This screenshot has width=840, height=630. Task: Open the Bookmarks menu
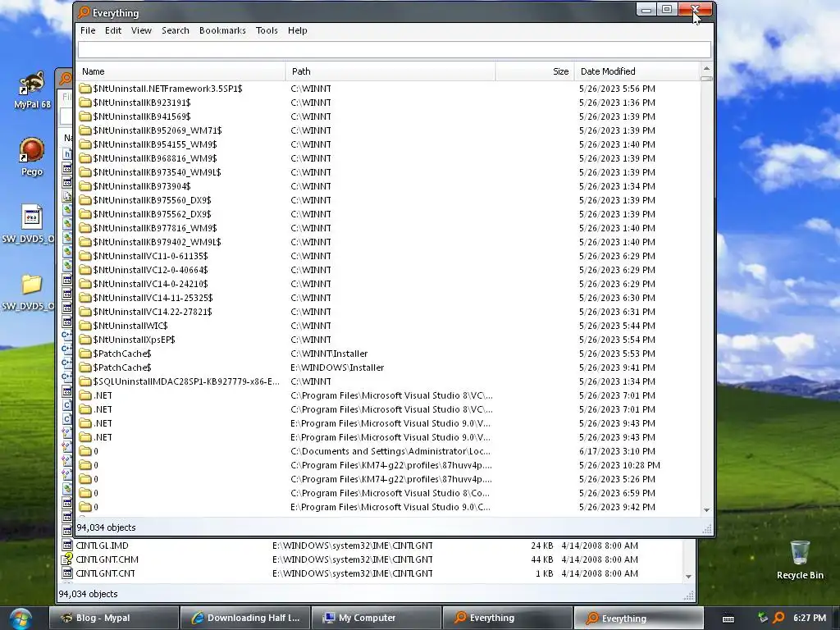click(x=222, y=30)
